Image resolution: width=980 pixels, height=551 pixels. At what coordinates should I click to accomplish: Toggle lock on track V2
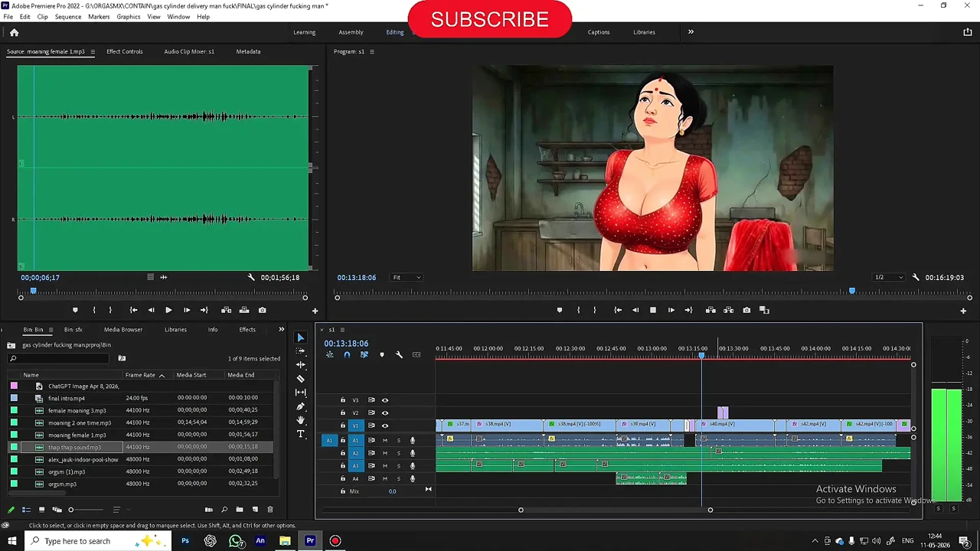[343, 412]
